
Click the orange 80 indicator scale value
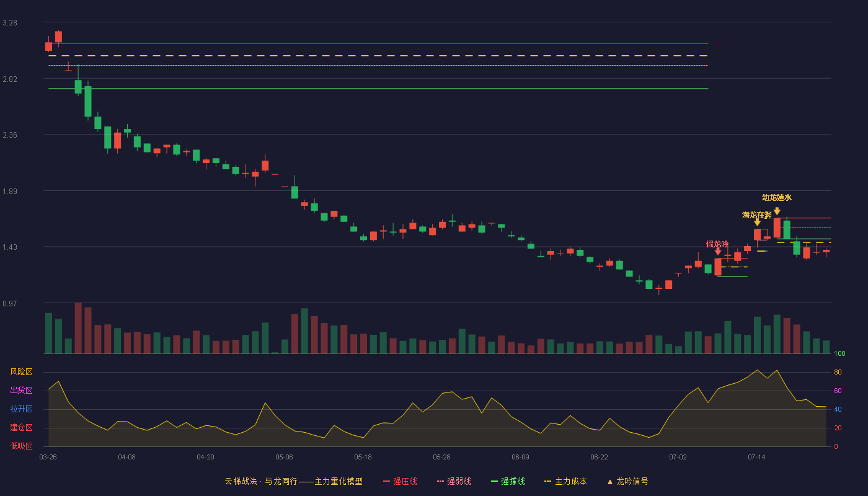point(838,372)
